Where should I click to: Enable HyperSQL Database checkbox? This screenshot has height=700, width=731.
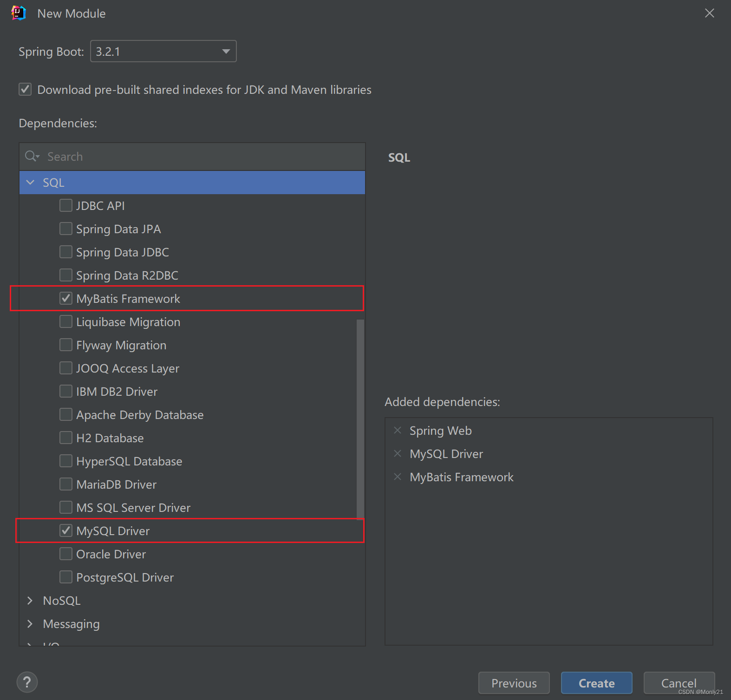66,461
